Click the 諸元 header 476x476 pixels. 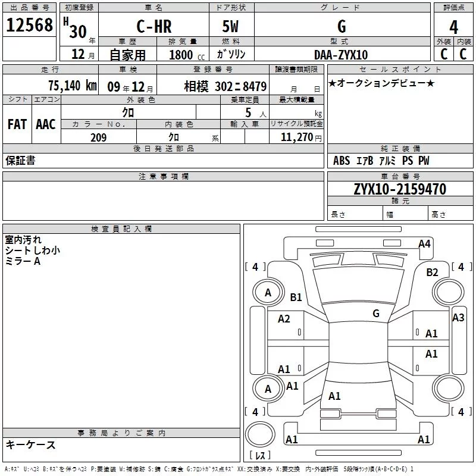point(400,201)
